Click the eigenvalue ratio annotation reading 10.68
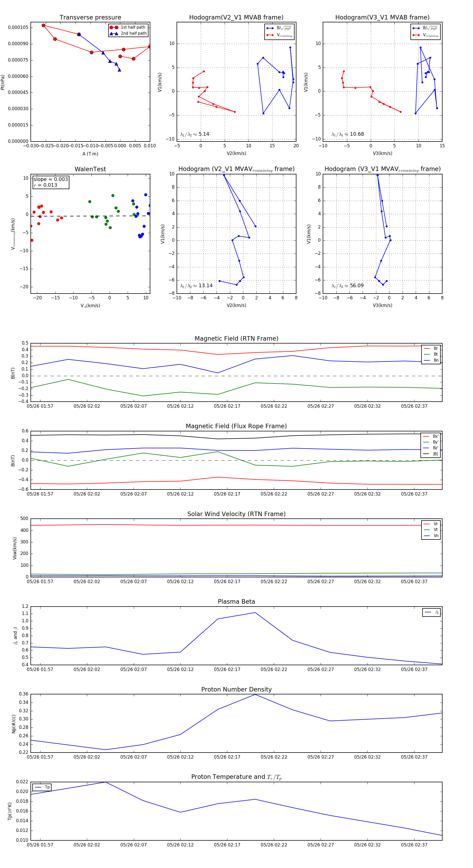 347,134
